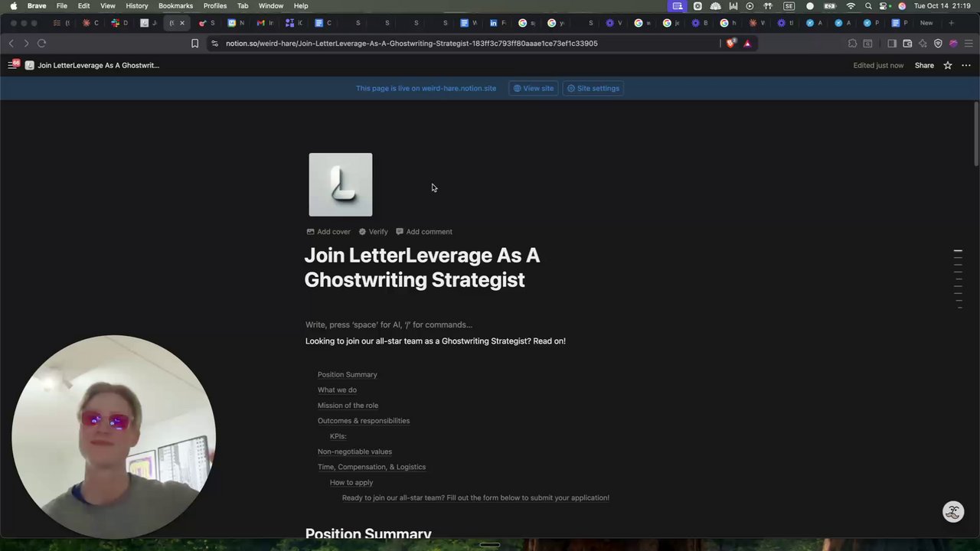Reload the page
The image size is (980, 551).
tap(42, 44)
